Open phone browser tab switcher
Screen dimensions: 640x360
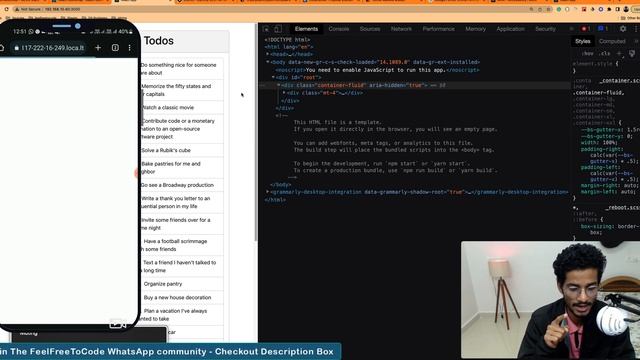click(115, 48)
